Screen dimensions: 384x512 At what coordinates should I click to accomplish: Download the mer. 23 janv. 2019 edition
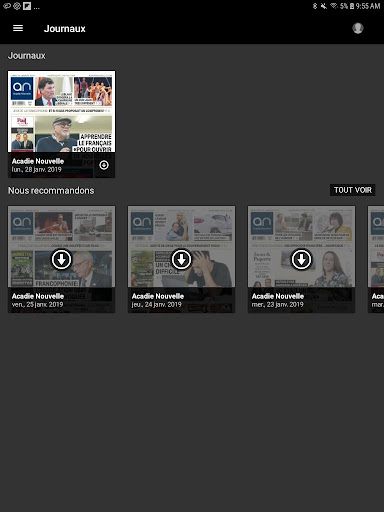point(301,259)
